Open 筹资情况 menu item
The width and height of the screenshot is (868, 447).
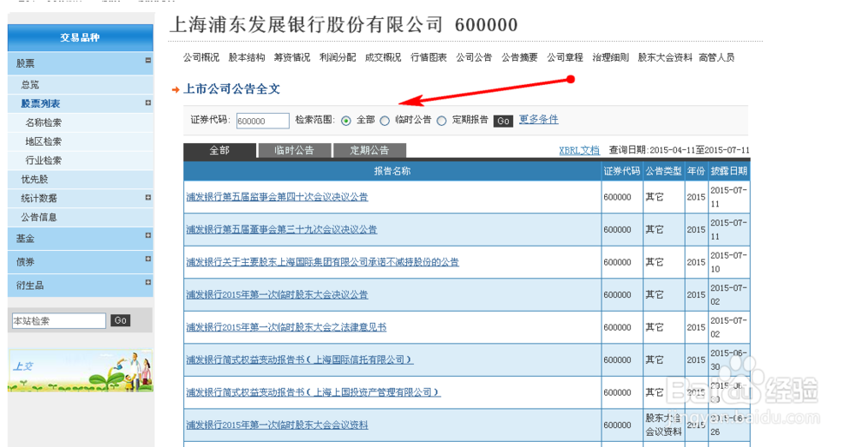293,57
